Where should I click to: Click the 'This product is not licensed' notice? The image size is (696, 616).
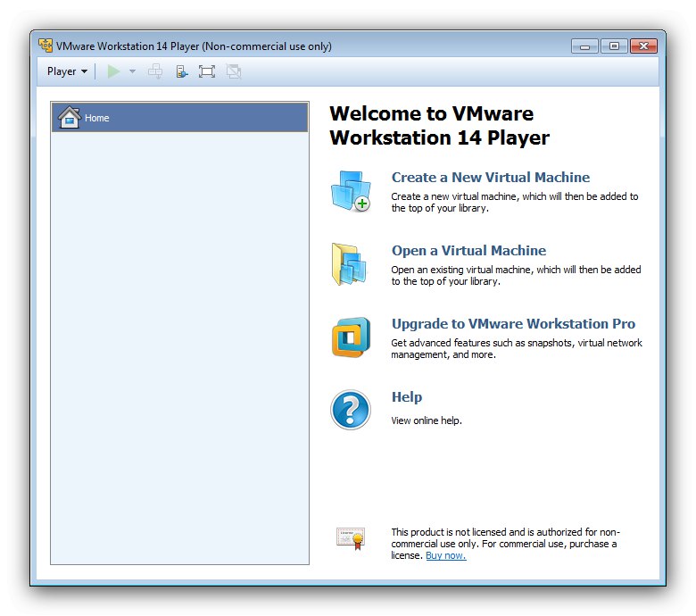[x=505, y=544]
